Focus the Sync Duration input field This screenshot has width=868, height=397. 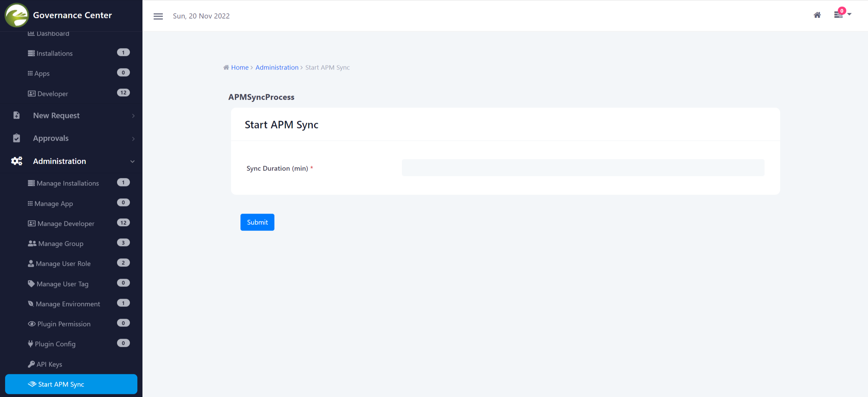pyautogui.click(x=583, y=168)
